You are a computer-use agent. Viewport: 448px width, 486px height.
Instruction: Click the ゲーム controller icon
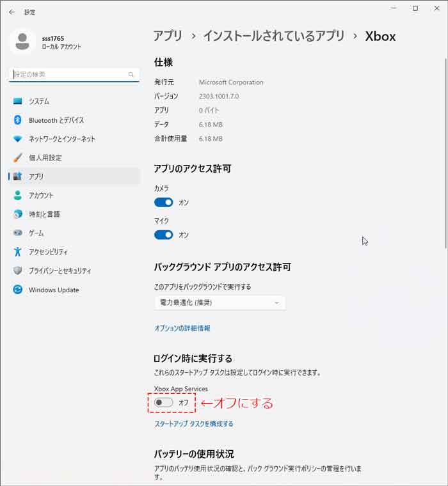pos(18,233)
